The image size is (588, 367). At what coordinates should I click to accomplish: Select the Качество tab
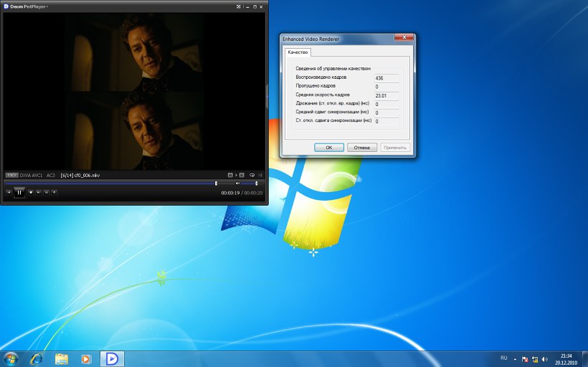pos(297,53)
